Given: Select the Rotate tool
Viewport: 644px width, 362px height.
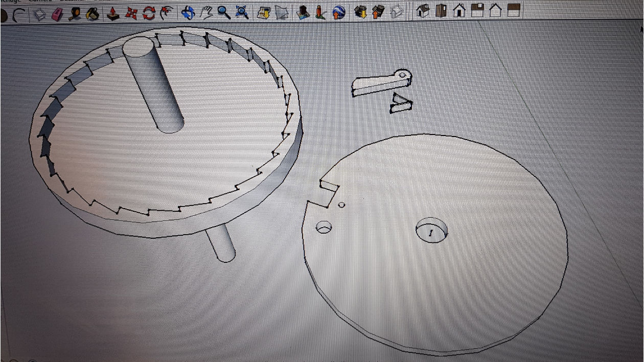Looking at the screenshot, I should coord(149,13).
